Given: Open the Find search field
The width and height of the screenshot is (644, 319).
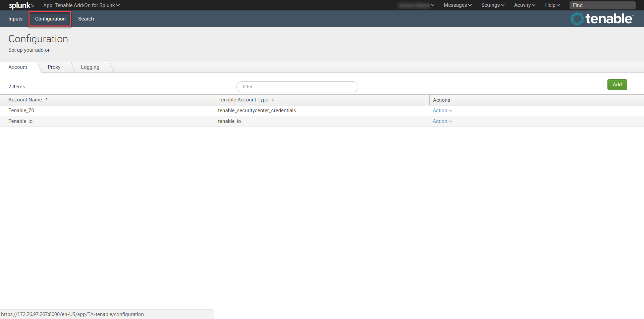Looking at the screenshot, I should tap(602, 5).
